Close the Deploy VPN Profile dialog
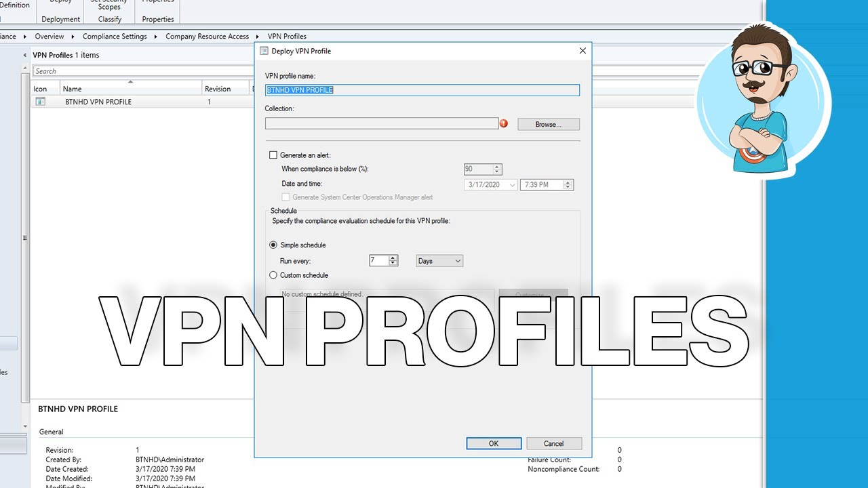Viewport: 868px width, 488px height. click(x=583, y=51)
